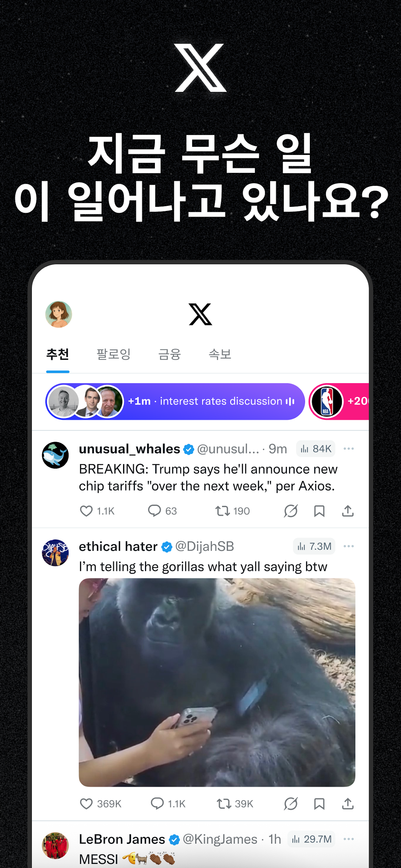Like the ethical hater gorilla post
Viewport: 401px width, 868px height.
point(86,804)
